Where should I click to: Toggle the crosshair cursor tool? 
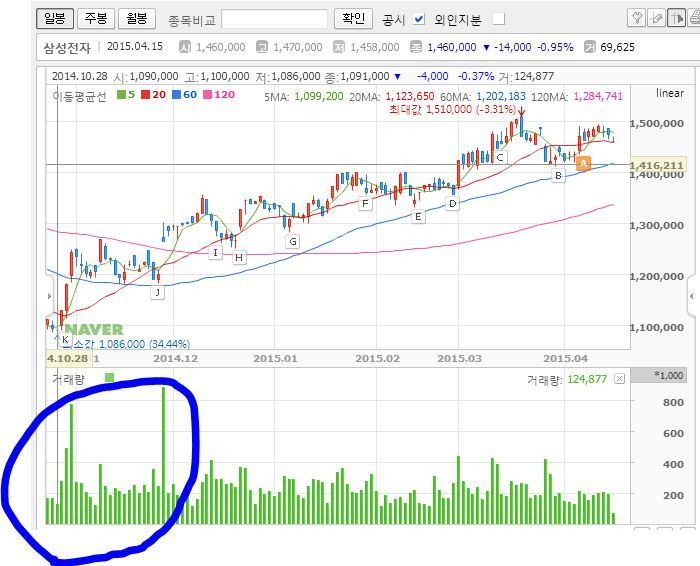click(676, 18)
